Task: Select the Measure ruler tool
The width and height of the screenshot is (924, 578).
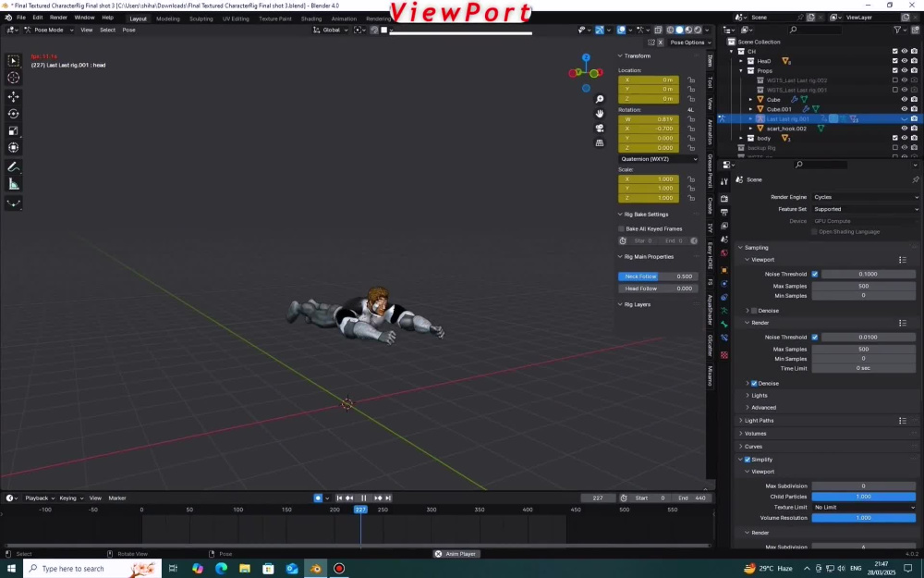Action: [14, 185]
